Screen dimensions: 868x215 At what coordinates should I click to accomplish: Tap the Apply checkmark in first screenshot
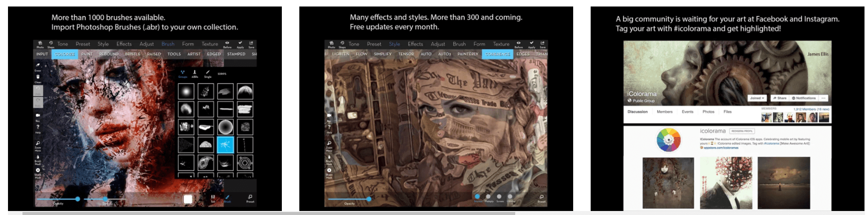coord(240,44)
